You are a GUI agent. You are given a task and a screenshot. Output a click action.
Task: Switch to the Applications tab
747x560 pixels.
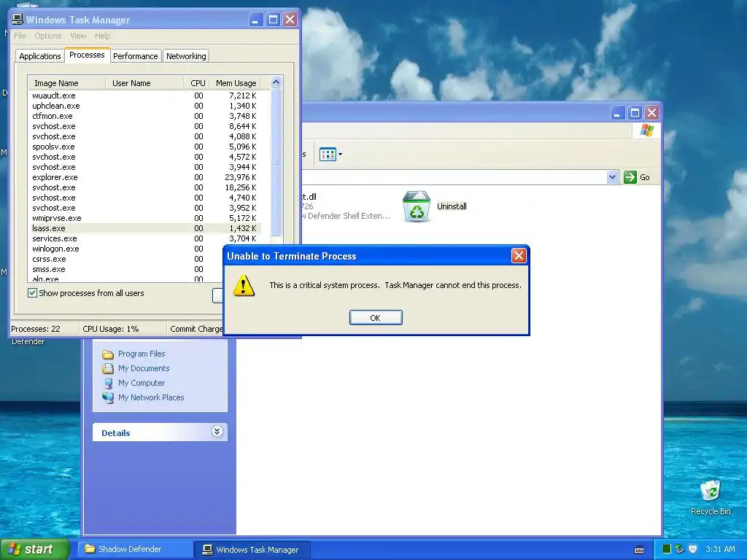(40, 56)
